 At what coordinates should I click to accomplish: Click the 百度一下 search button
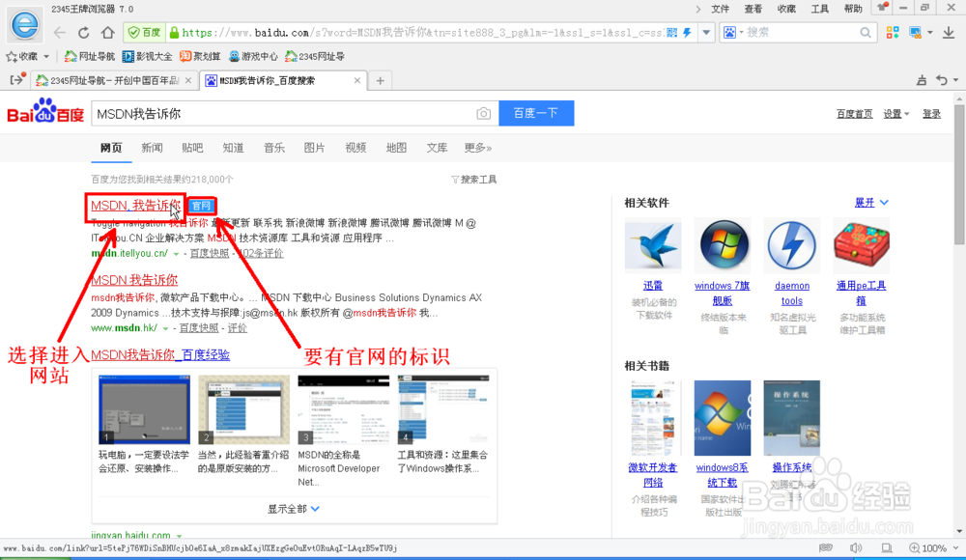pos(536,113)
